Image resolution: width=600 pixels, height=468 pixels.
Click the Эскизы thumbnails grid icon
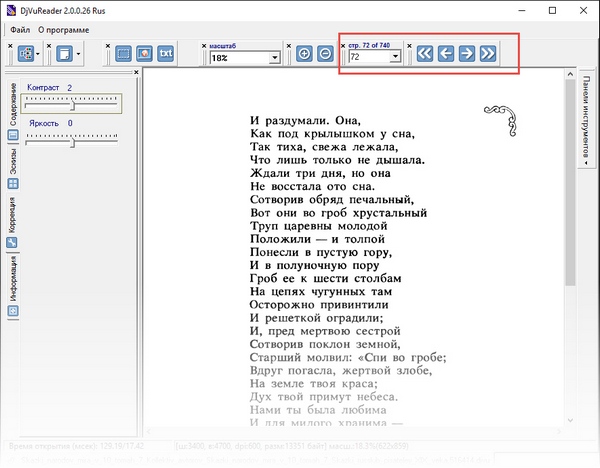tap(13, 184)
